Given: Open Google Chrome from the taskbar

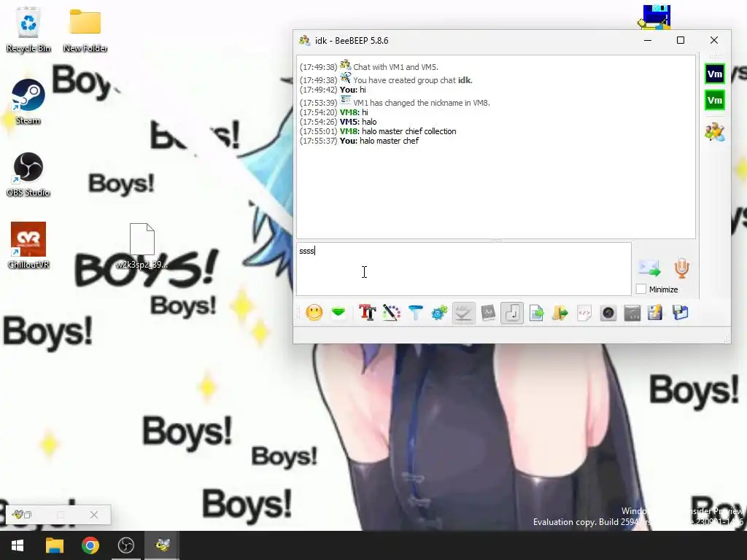Looking at the screenshot, I should [90, 545].
